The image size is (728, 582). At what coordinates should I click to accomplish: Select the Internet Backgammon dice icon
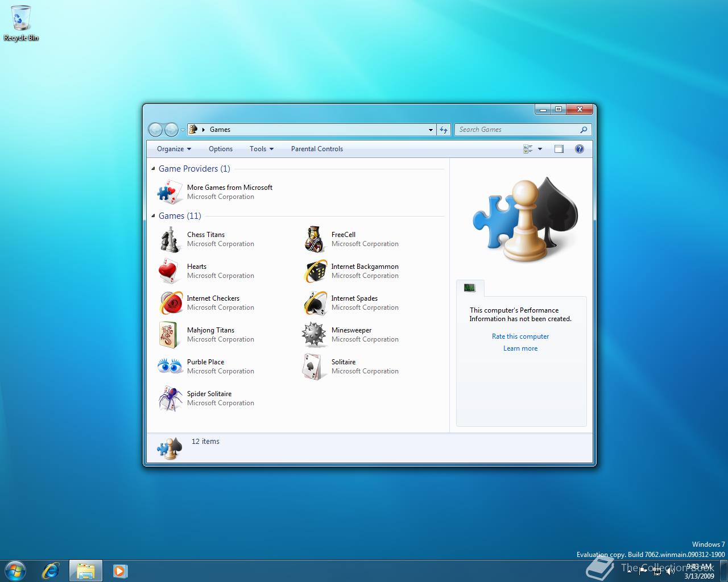point(314,271)
